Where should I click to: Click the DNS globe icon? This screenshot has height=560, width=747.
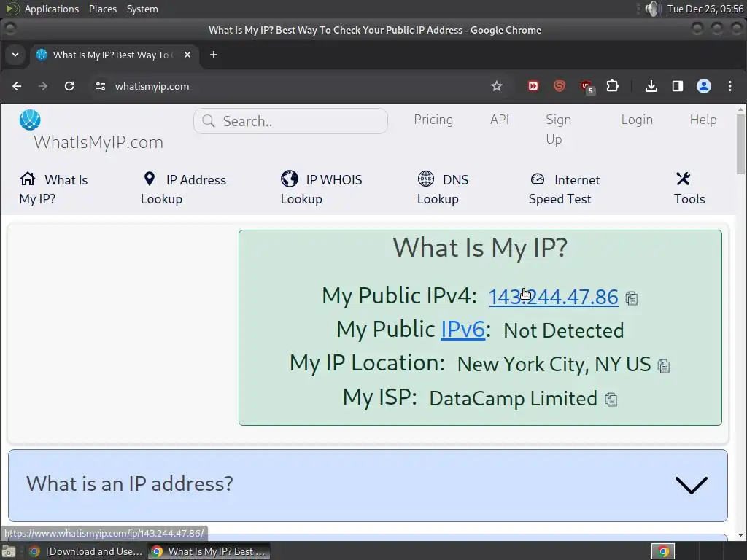[426, 179]
